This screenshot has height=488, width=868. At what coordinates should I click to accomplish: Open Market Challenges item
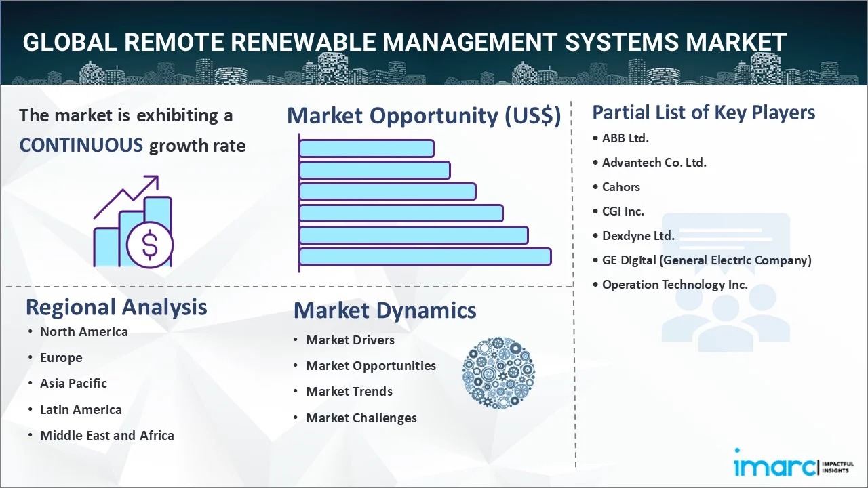coord(361,418)
